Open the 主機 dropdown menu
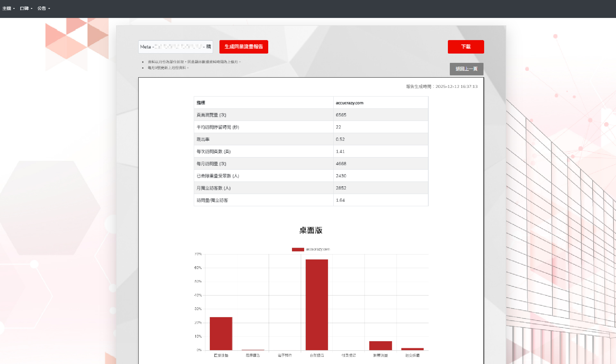 (x=8, y=9)
